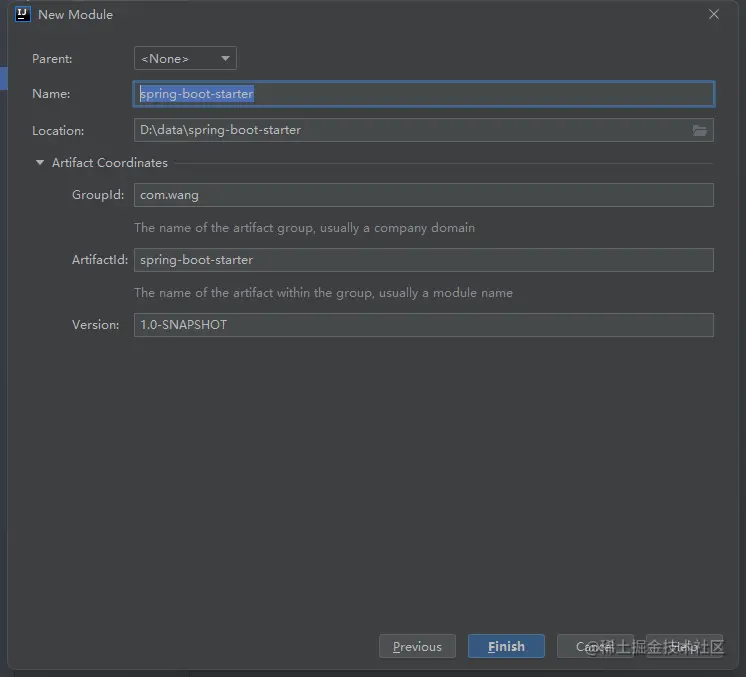Open Help for the New Module dialog
The width and height of the screenshot is (746, 677).
pyautogui.click(x=684, y=646)
